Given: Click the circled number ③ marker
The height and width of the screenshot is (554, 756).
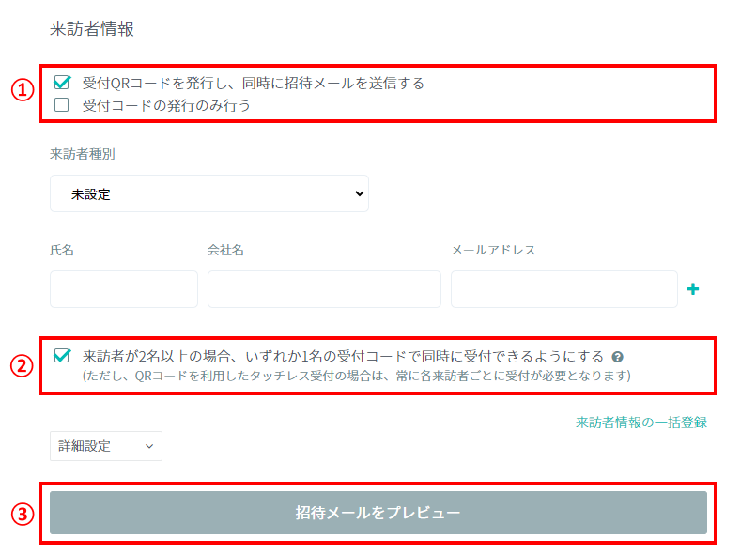Looking at the screenshot, I should pyautogui.click(x=23, y=513).
